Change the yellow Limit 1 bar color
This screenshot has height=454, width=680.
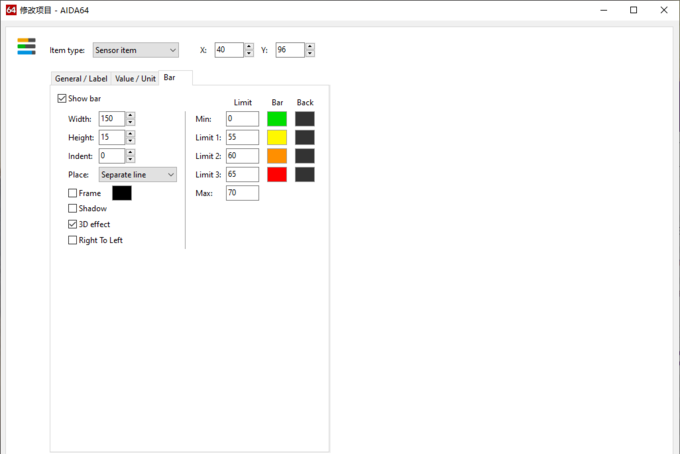tap(277, 137)
